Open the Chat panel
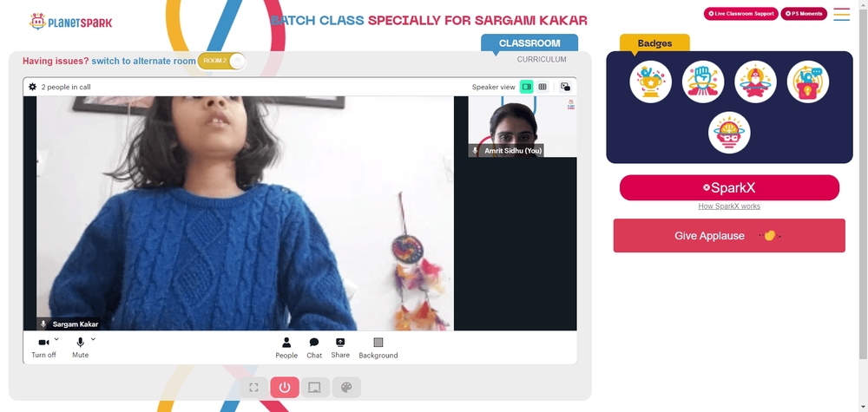Screen dimensions: 868x412 pyautogui.click(x=314, y=349)
